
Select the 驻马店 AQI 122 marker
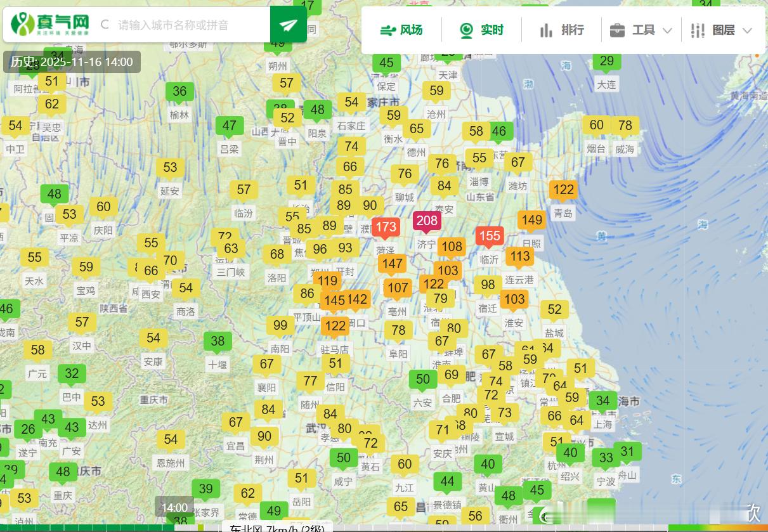tap(334, 327)
